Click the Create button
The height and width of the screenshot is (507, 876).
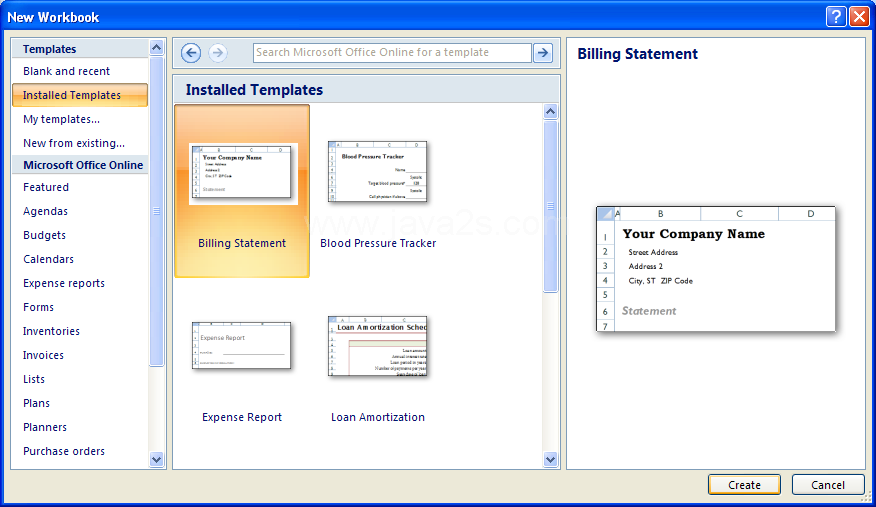coord(744,485)
